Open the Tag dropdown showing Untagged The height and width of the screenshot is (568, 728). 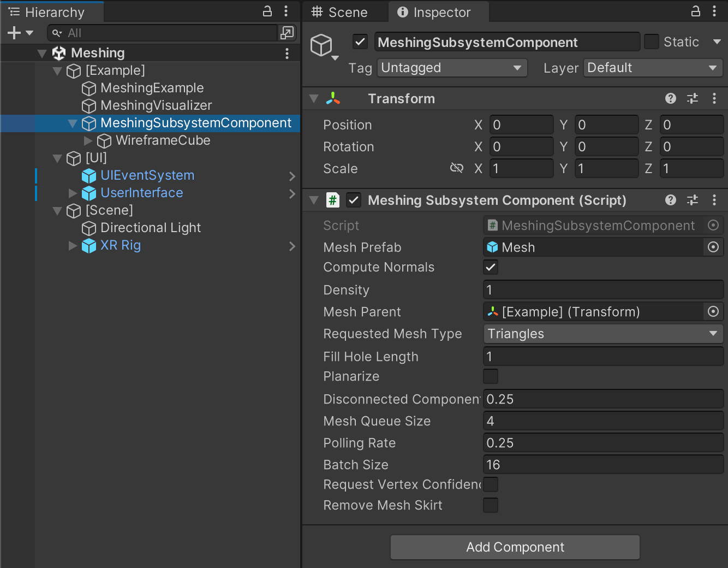(x=452, y=68)
